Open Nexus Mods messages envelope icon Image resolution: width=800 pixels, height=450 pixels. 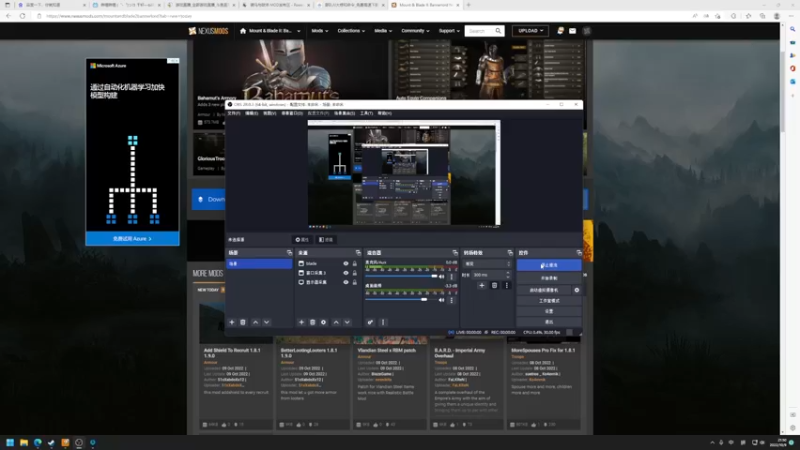[572, 31]
